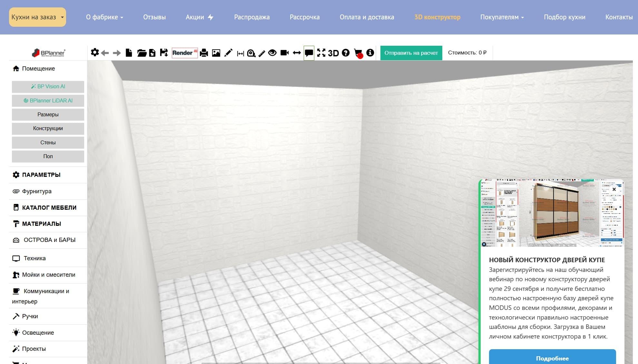Click the video camera icon

284,53
